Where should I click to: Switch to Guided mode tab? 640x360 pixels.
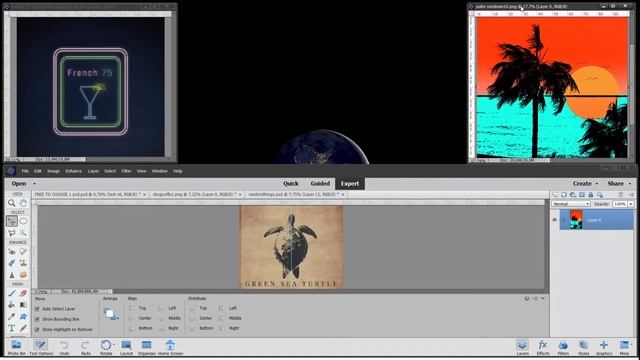click(x=320, y=184)
